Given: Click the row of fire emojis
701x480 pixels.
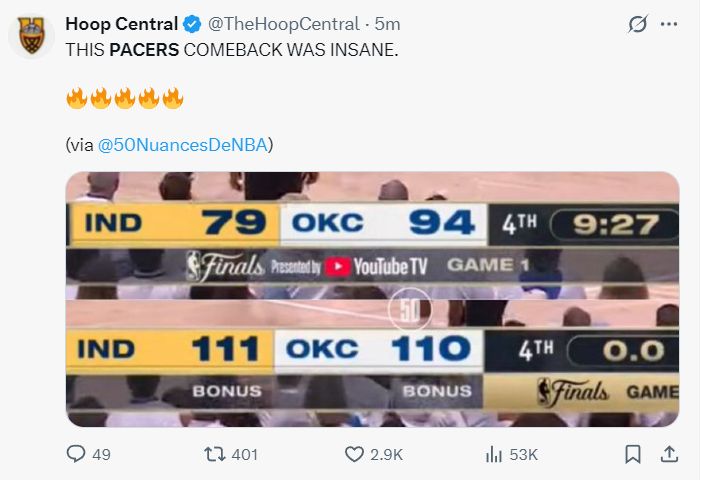Looking at the screenshot, I should [125, 98].
